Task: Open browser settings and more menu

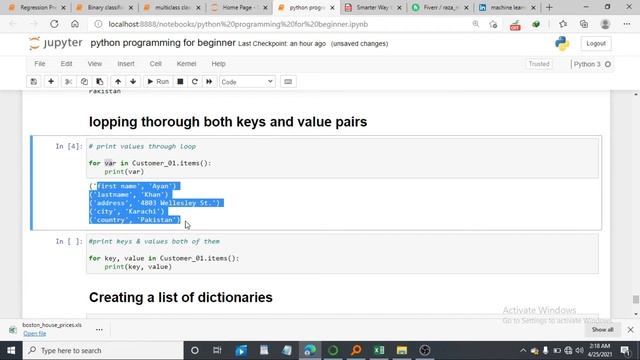Action: click(627, 24)
